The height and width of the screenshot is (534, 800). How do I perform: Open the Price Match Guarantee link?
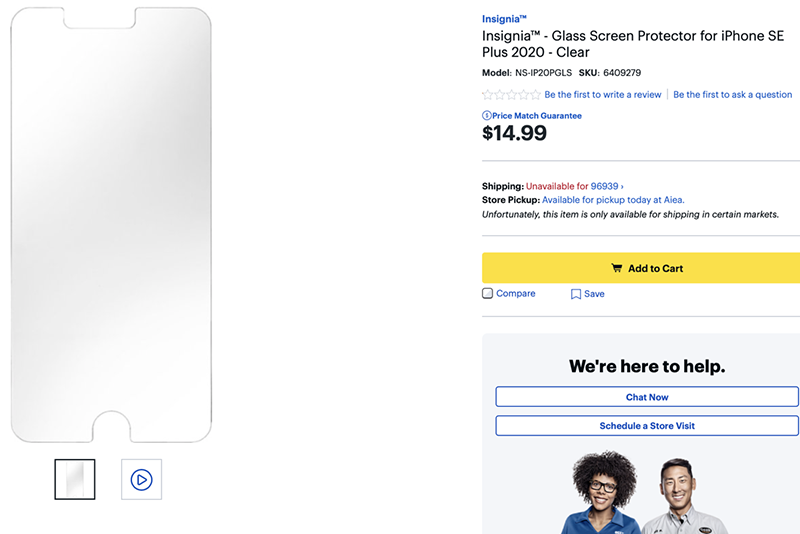click(x=536, y=116)
